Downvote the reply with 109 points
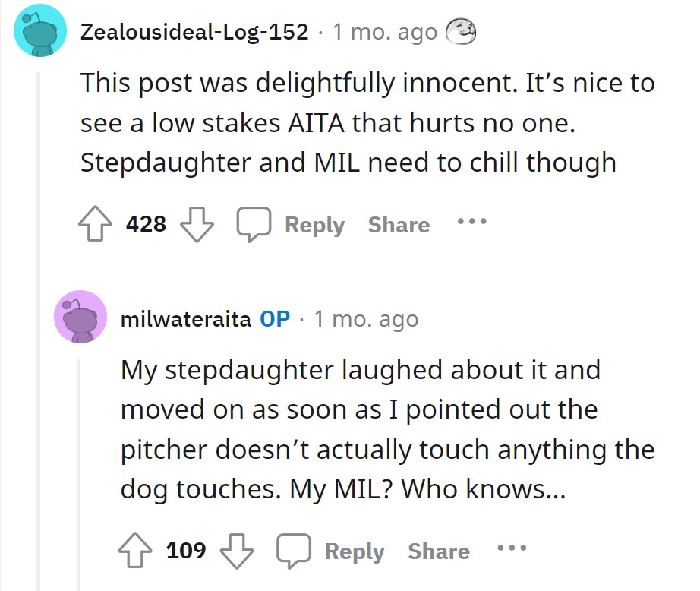 click(237, 550)
